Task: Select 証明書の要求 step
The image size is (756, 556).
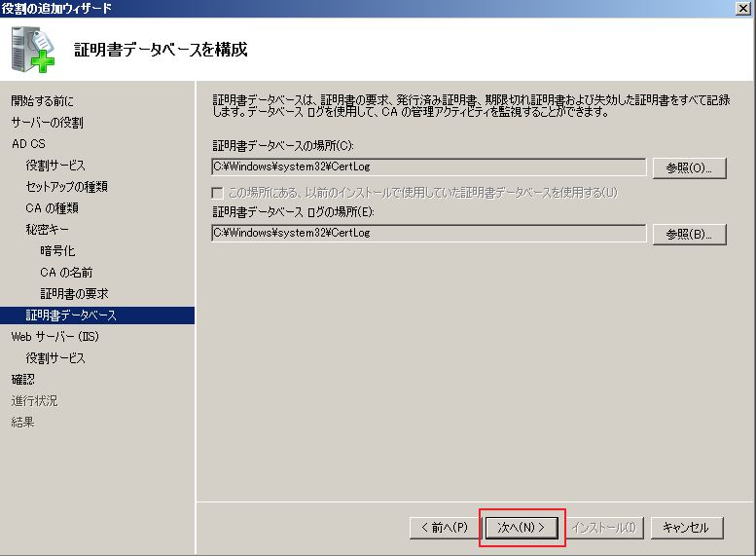Action: point(74,293)
